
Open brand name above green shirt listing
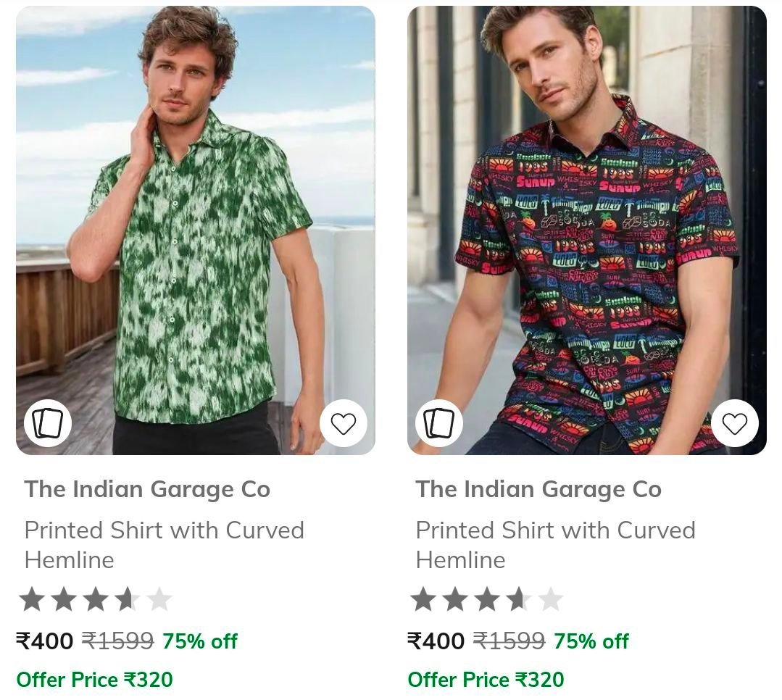click(x=147, y=489)
